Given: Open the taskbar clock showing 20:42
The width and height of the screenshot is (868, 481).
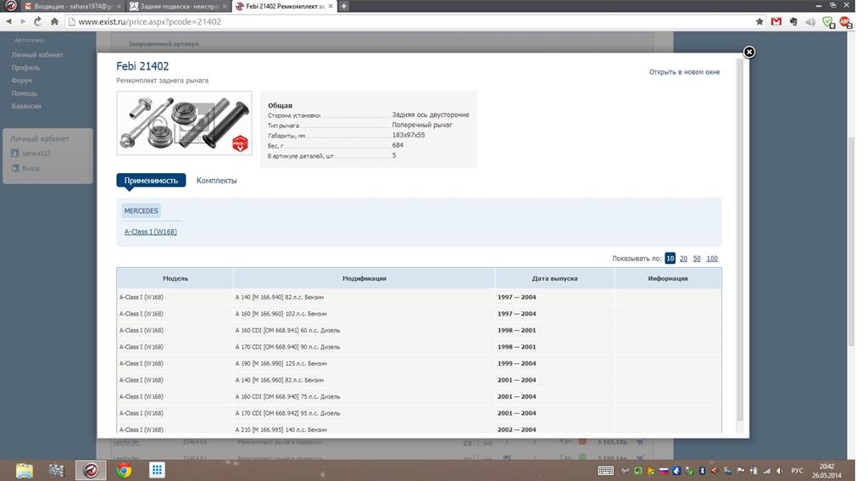Looking at the screenshot, I should 827,471.
